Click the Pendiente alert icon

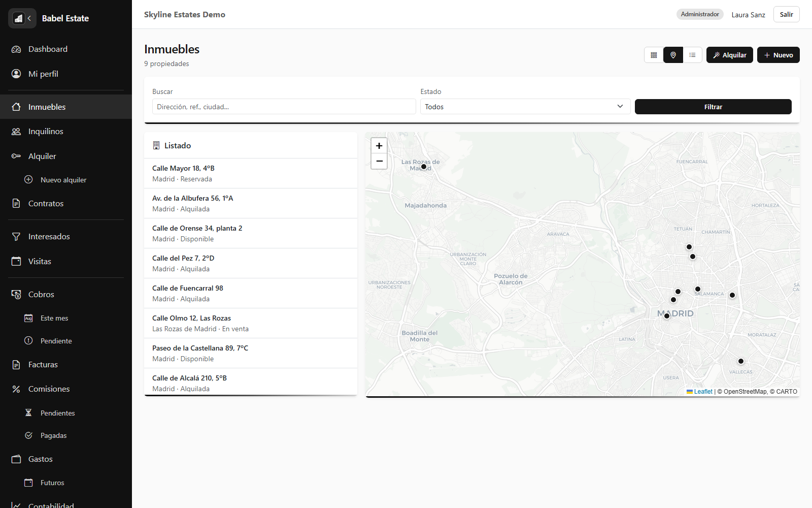29,340
